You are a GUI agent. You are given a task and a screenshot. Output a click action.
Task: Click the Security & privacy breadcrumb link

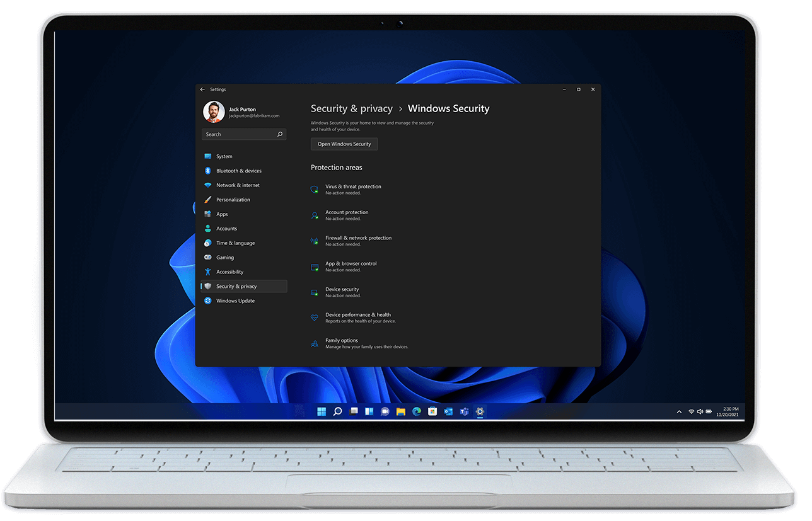(351, 109)
